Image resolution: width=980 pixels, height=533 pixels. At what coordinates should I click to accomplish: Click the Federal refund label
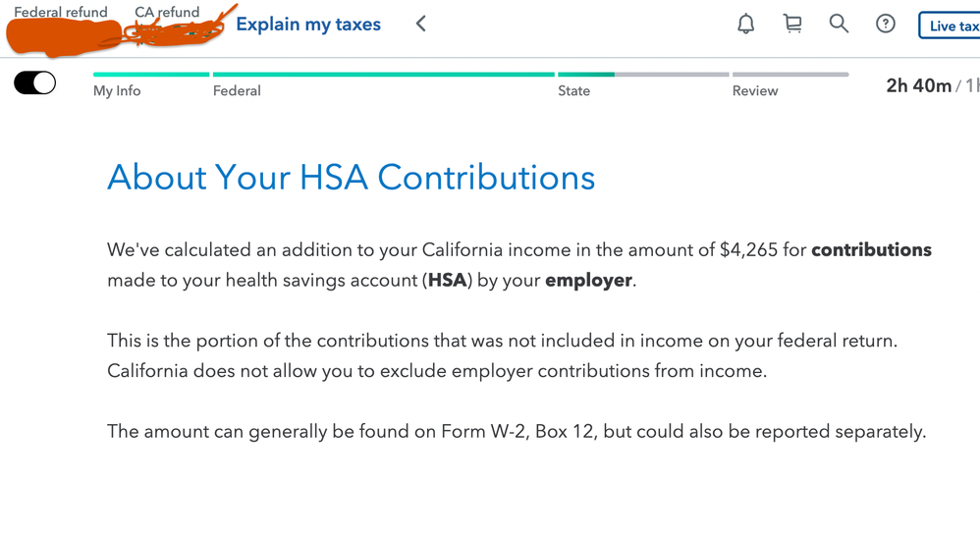click(61, 12)
